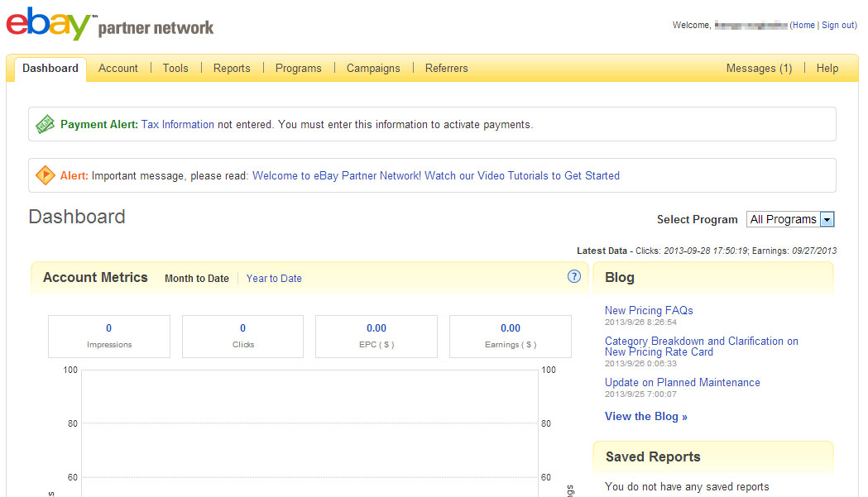Click the Blog panel heading

coord(620,277)
